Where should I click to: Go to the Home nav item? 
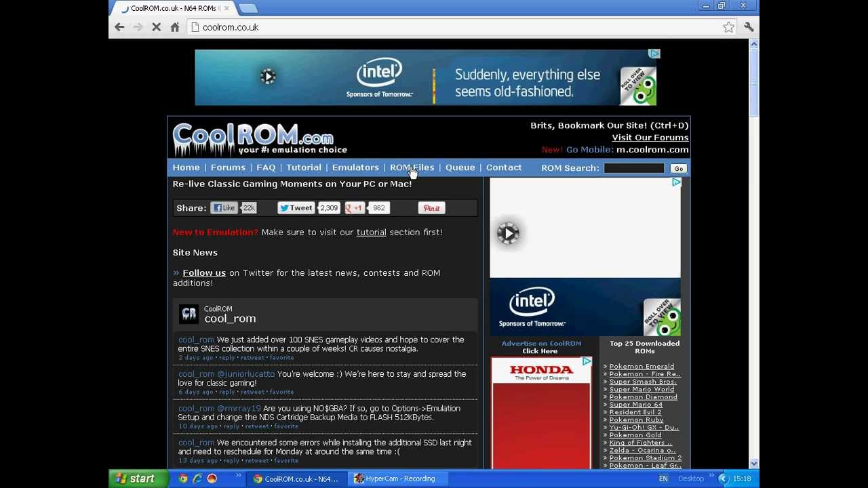pyautogui.click(x=186, y=167)
